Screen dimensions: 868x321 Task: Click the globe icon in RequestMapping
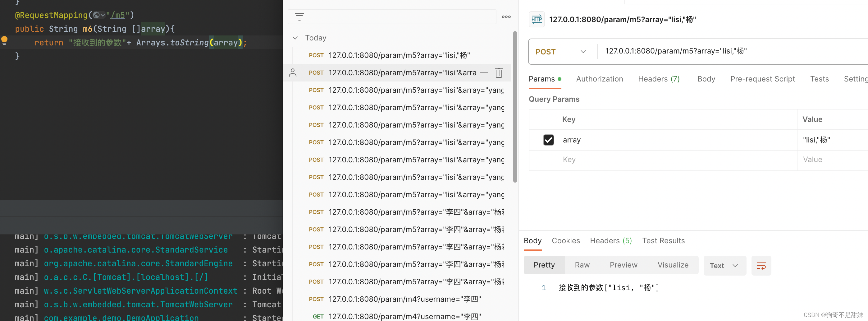(x=96, y=15)
